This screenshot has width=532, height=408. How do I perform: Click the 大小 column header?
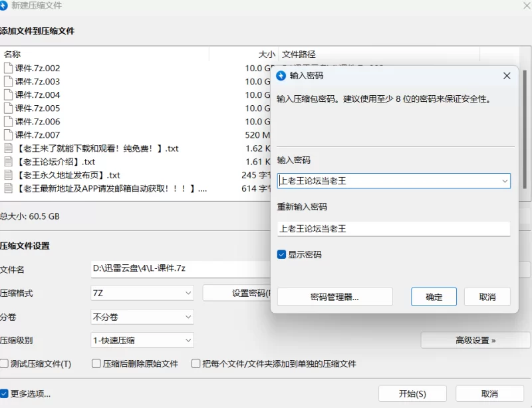[267, 55]
